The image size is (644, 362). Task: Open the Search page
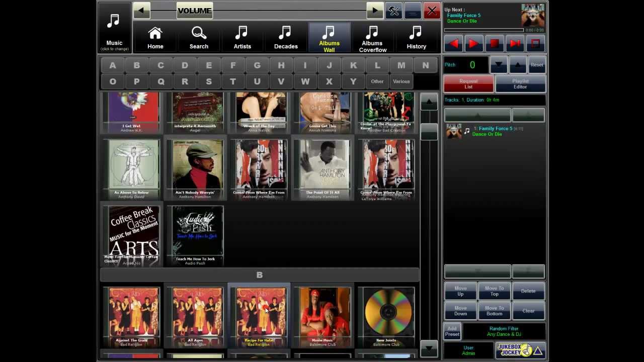[x=199, y=38]
